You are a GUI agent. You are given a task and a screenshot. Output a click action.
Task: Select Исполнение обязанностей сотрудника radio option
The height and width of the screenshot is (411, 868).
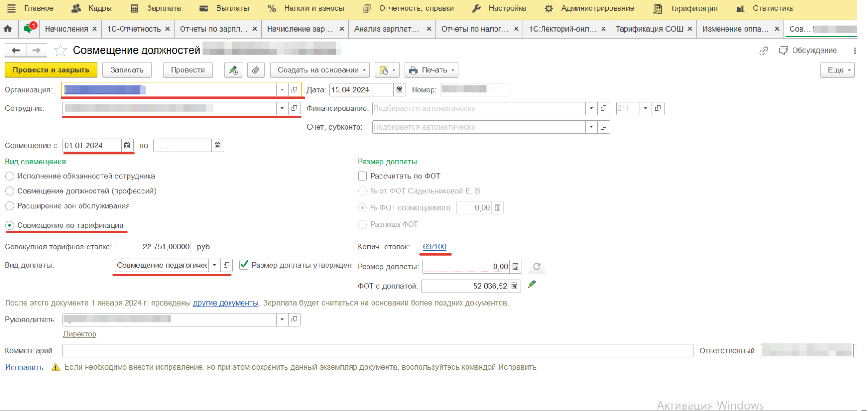9,176
